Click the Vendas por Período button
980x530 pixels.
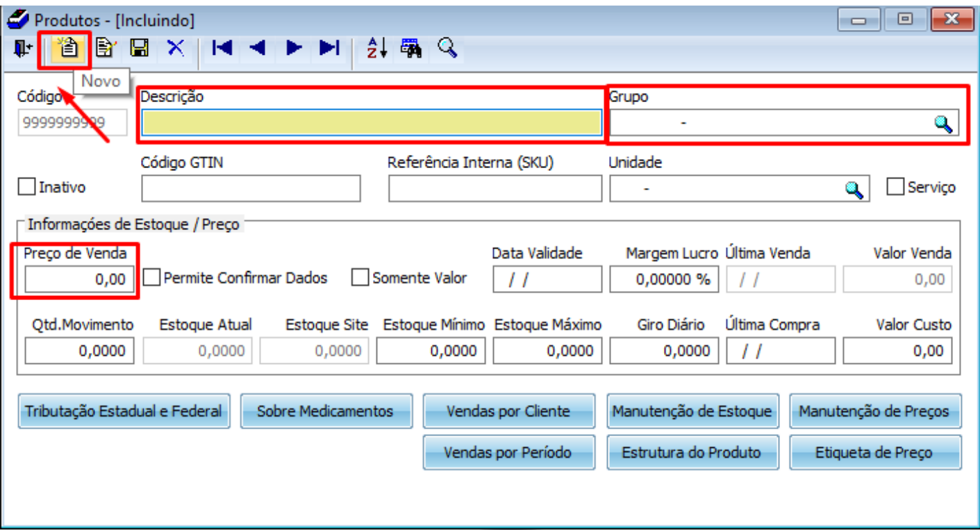tap(509, 453)
